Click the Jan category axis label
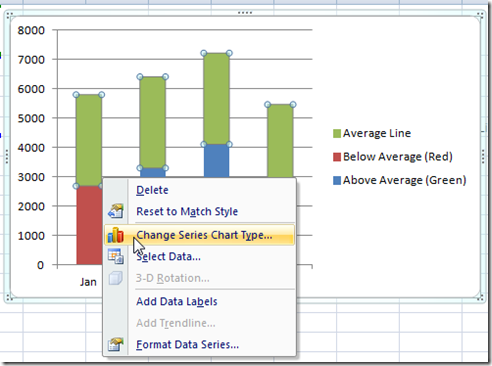The width and height of the screenshot is (492, 366). [x=88, y=282]
